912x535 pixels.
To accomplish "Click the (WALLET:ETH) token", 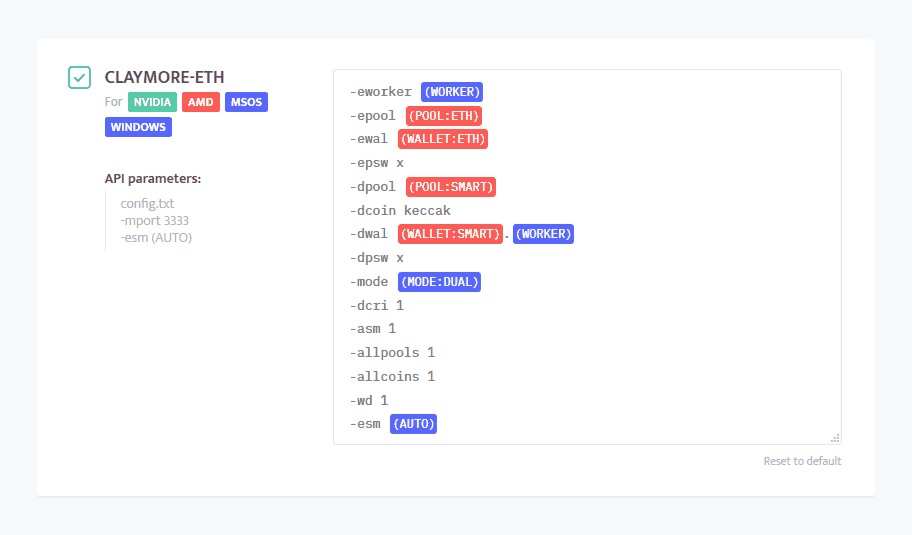I will coord(443,139).
